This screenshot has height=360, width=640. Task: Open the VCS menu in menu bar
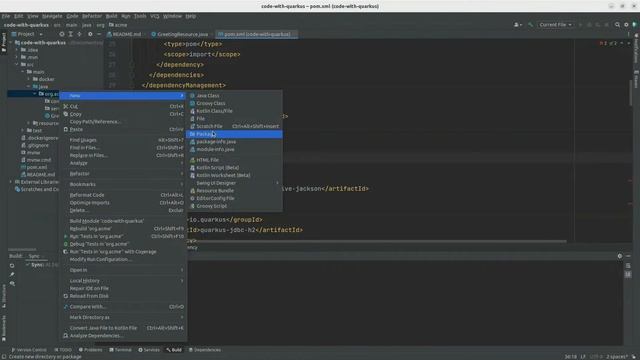point(155,16)
